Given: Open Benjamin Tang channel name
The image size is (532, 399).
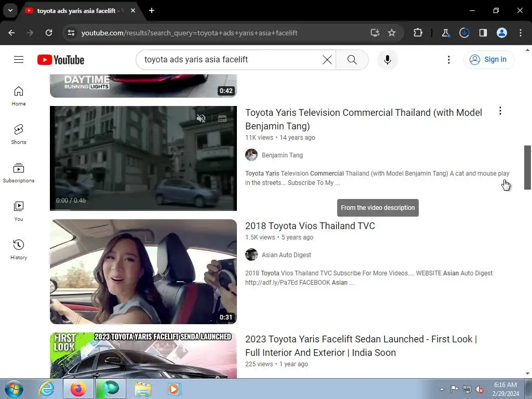Looking at the screenshot, I should click(x=282, y=155).
